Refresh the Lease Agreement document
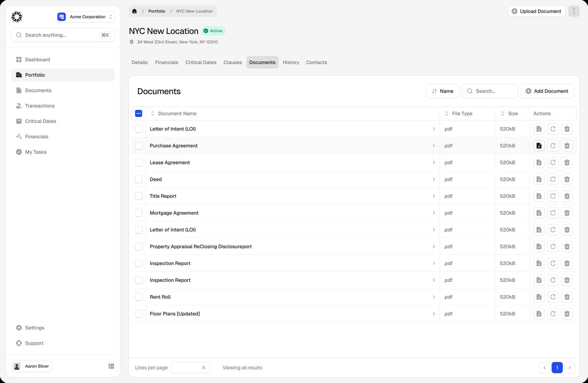The image size is (588, 383). (553, 162)
